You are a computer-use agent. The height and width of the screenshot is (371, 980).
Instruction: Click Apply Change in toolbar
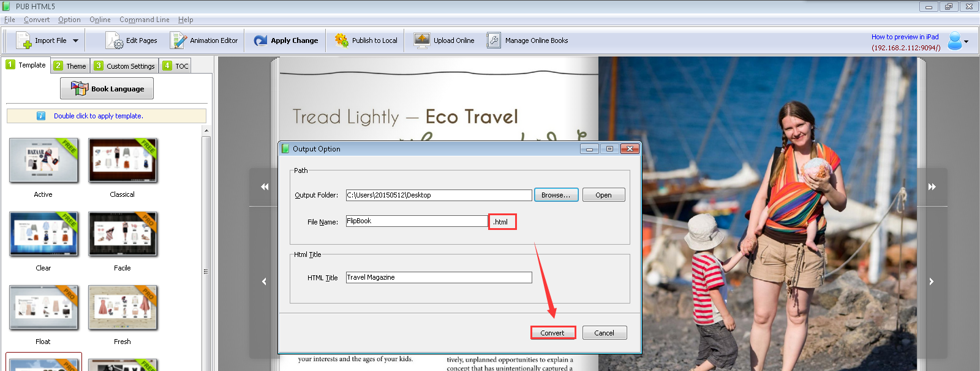point(286,40)
